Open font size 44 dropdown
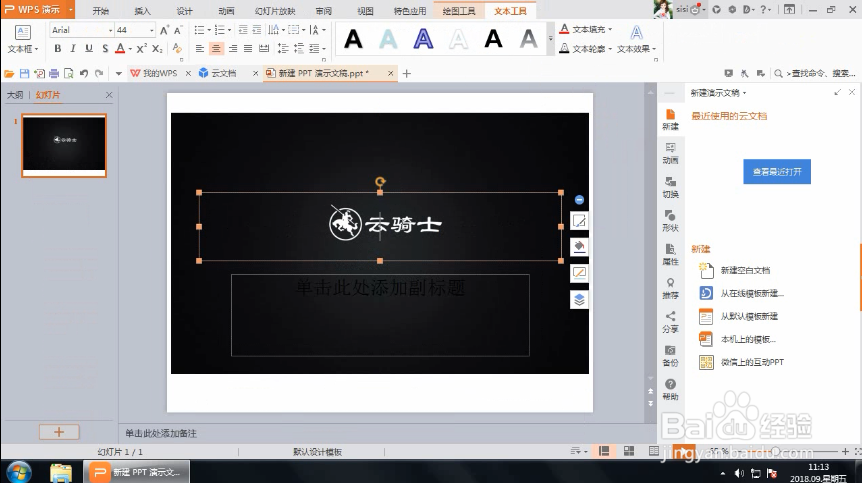The height and width of the screenshot is (483, 862). [151, 30]
